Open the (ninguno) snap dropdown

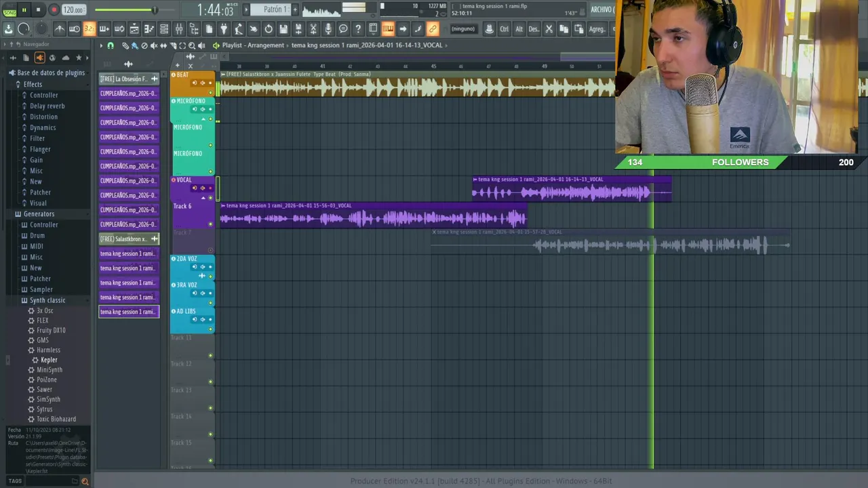(x=463, y=29)
